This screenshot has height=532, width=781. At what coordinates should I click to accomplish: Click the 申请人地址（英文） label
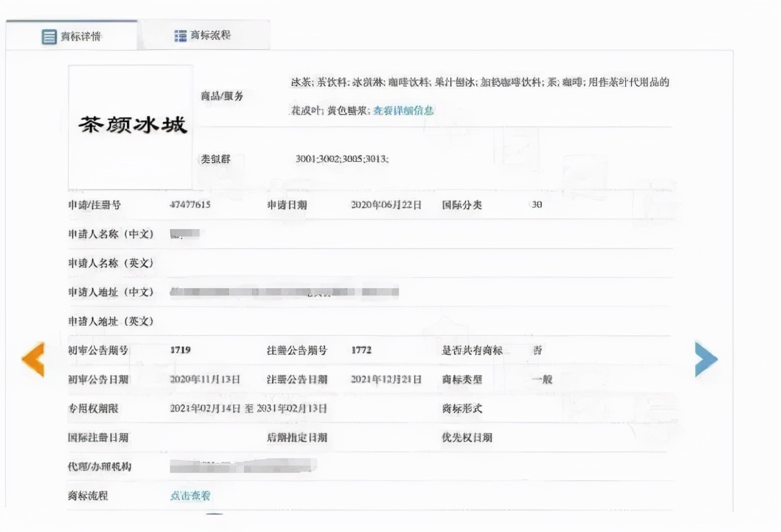point(111,321)
